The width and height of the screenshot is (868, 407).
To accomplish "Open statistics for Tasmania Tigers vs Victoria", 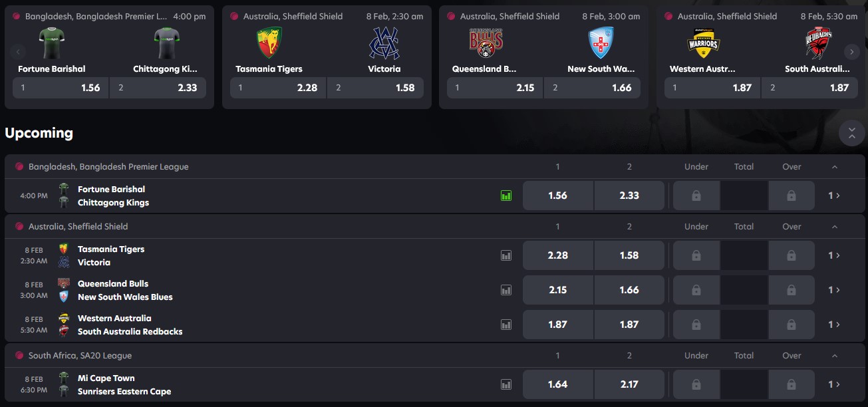I will [x=506, y=255].
